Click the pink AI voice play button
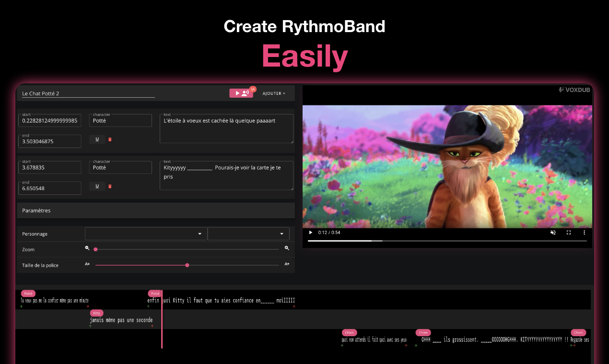This screenshot has height=364, width=609. 241,93
